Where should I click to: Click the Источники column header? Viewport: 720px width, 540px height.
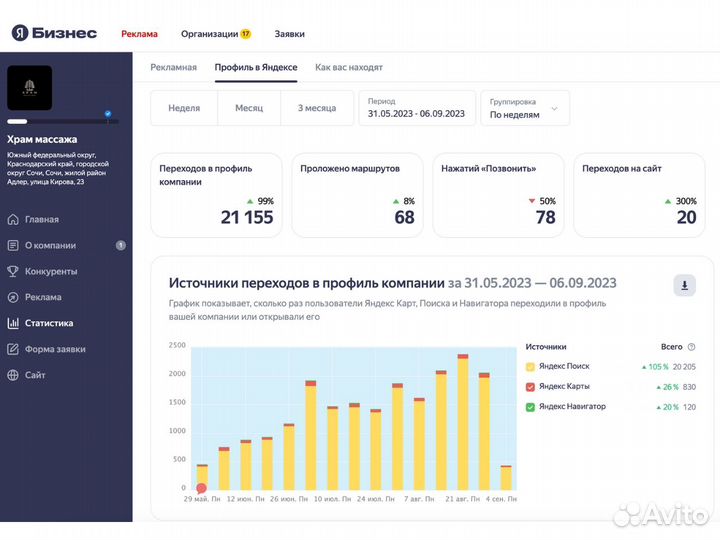click(x=546, y=347)
